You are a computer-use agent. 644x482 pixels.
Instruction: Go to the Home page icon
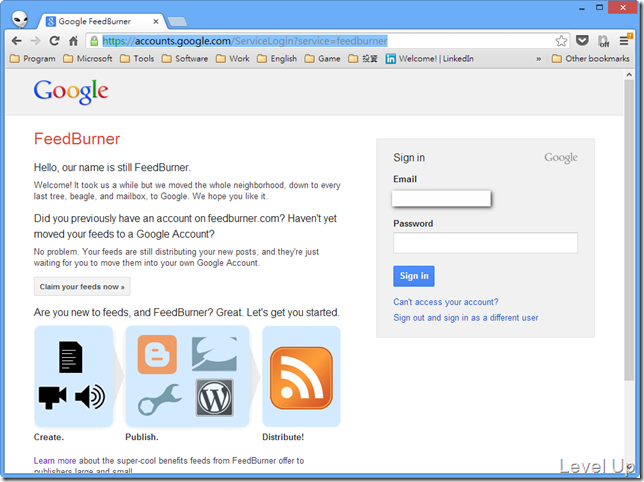[x=73, y=41]
